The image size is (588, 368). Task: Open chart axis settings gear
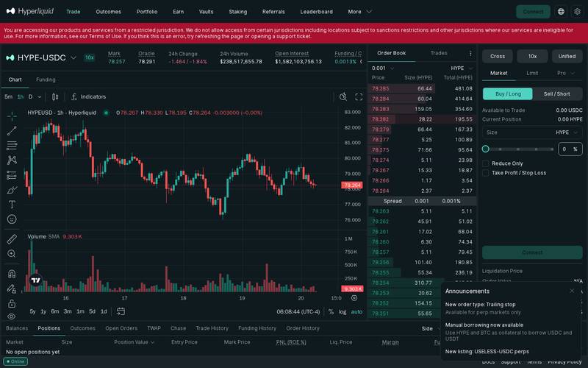tap(354, 298)
